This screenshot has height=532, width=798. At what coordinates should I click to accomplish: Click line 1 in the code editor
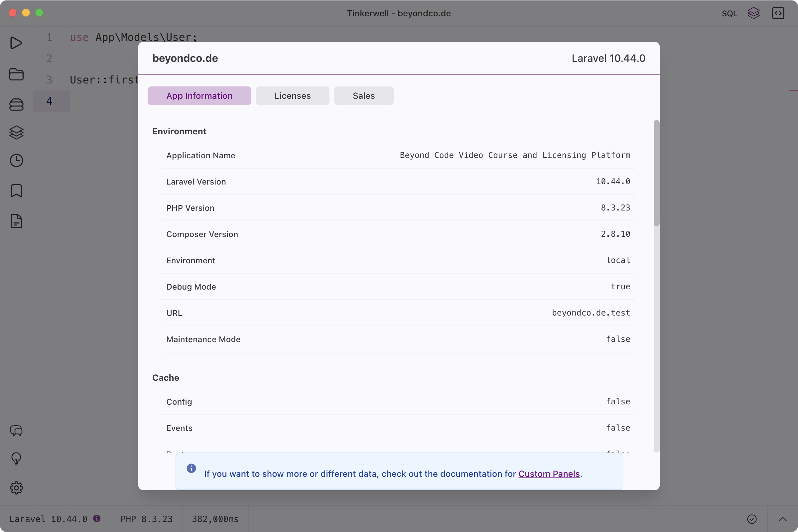click(133, 37)
